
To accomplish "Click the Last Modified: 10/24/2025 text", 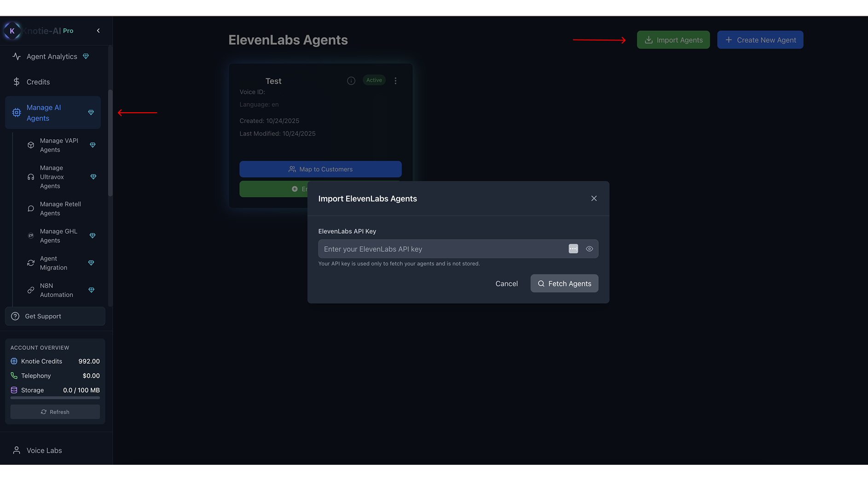I will (x=278, y=134).
